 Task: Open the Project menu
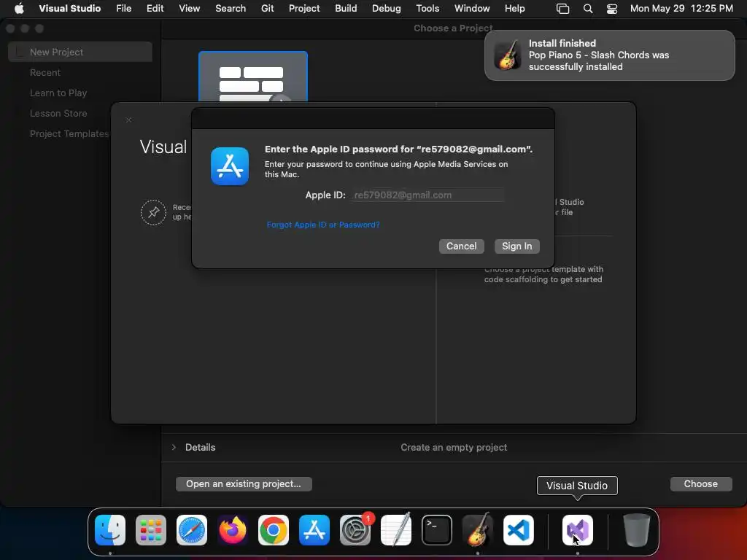(304, 8)
